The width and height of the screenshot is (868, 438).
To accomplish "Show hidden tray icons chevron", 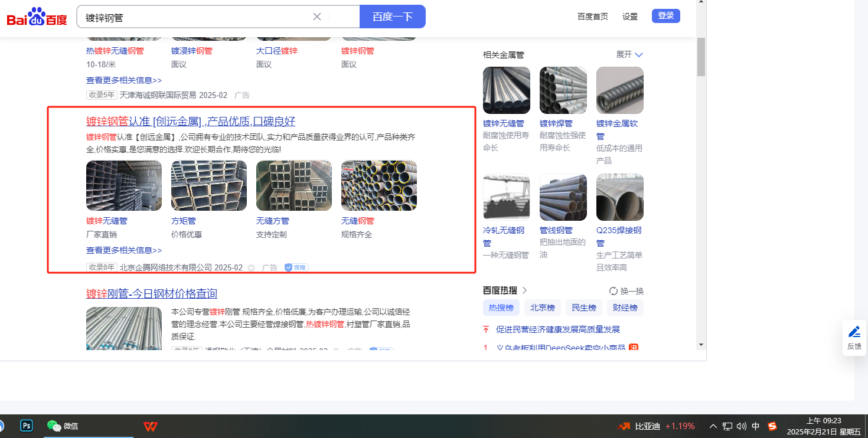I will coord(713,426).
